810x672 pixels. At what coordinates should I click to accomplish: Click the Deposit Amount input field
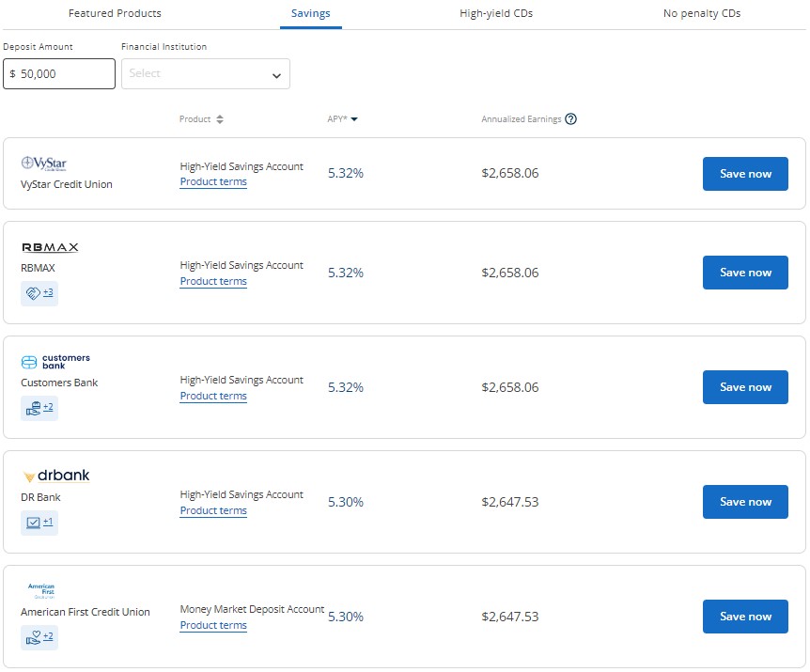(59, 74)
